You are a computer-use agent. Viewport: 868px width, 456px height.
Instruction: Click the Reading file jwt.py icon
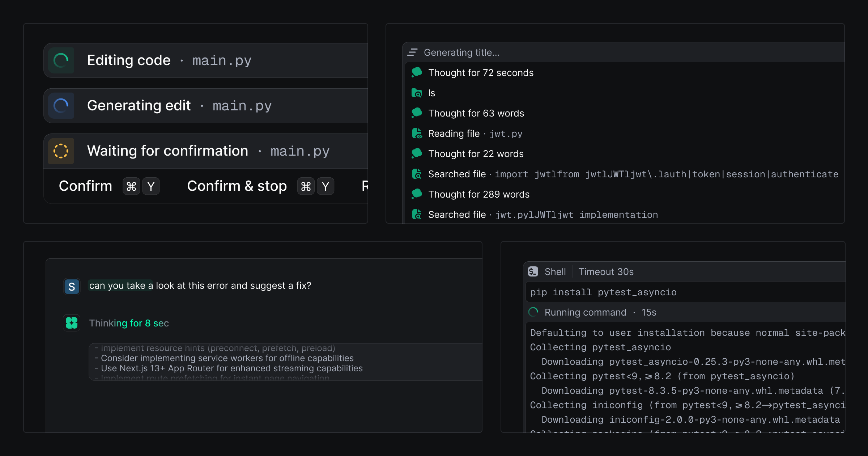pos(417,134)
